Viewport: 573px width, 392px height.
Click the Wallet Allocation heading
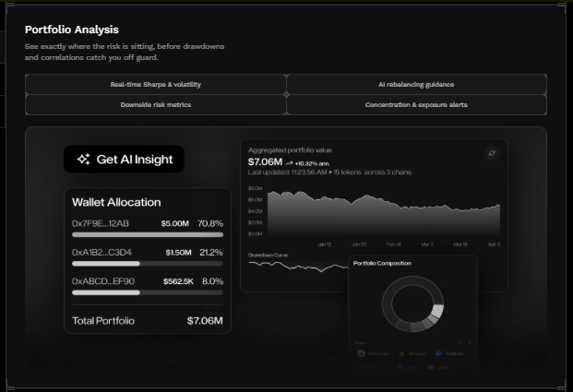[116, 202]
